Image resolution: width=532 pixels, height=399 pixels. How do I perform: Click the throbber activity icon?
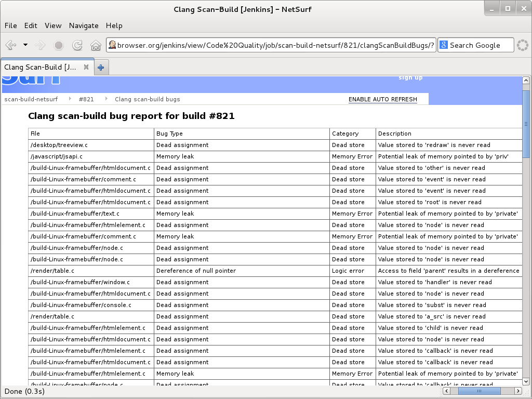[x=523, y=45]
